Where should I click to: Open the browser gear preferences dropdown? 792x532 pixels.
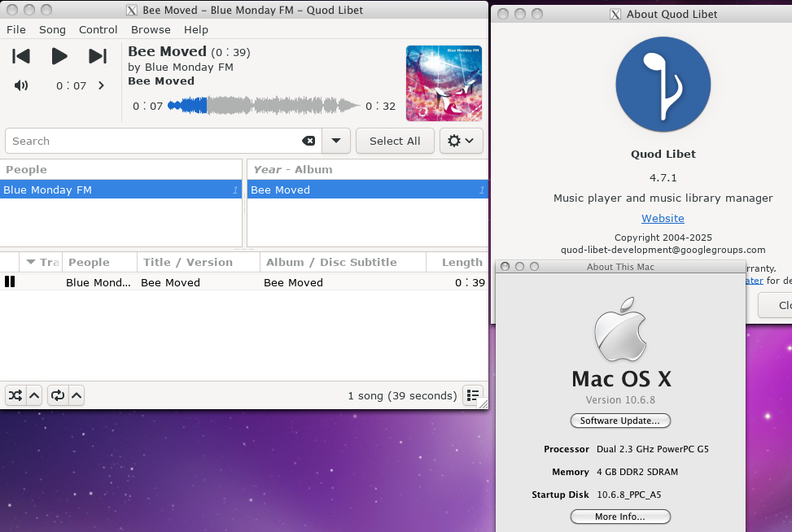(x=462, y=141)
